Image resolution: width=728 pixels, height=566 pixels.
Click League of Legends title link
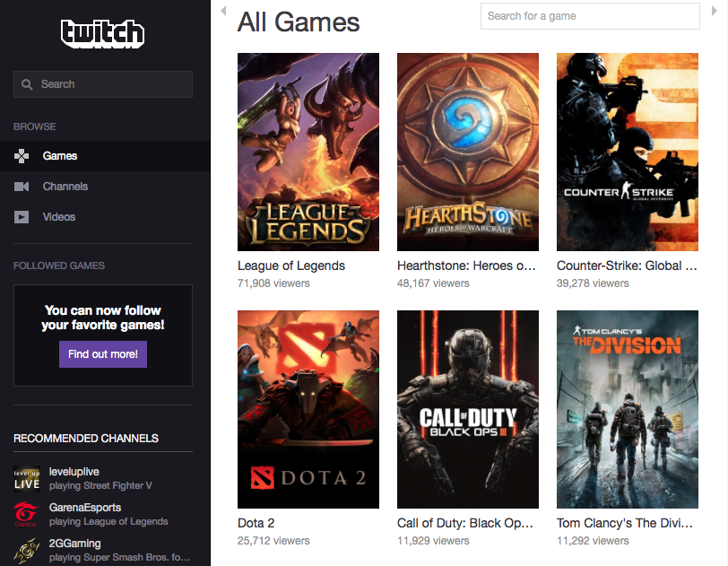coord(291,266)
